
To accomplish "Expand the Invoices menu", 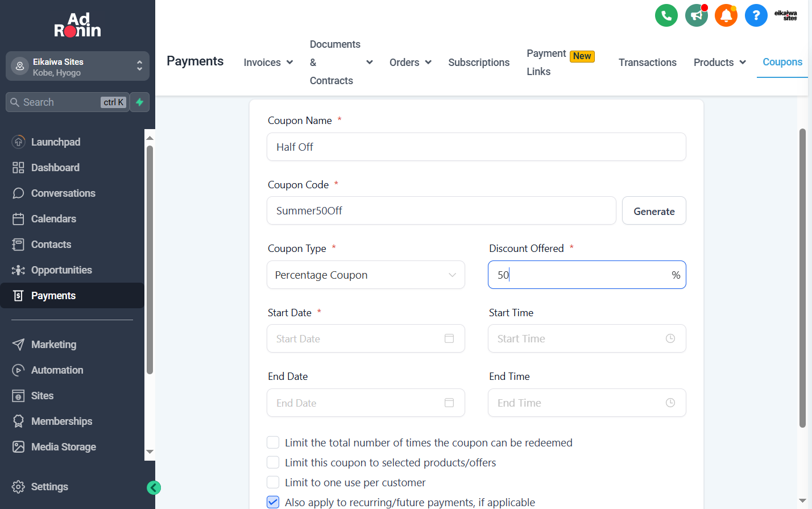I will click(x=268, y=63).
